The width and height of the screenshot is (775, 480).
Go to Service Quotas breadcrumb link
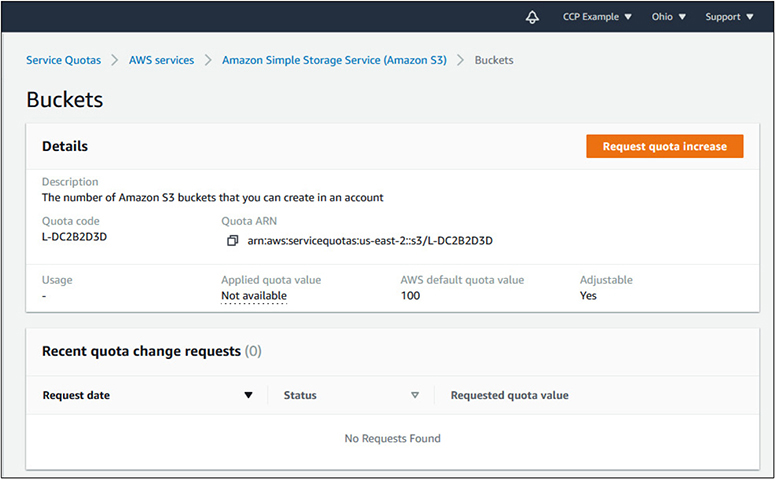pos(63,60)
